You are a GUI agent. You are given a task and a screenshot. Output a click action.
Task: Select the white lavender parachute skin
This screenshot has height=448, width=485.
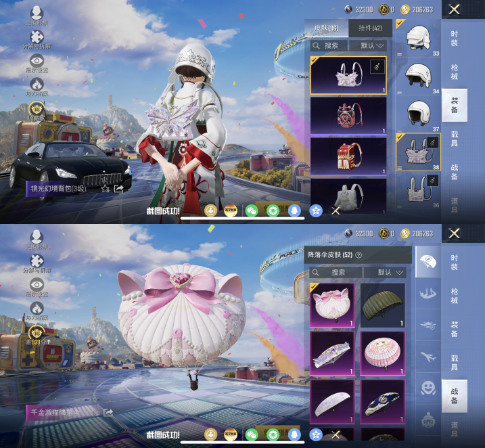pos(332,402)
